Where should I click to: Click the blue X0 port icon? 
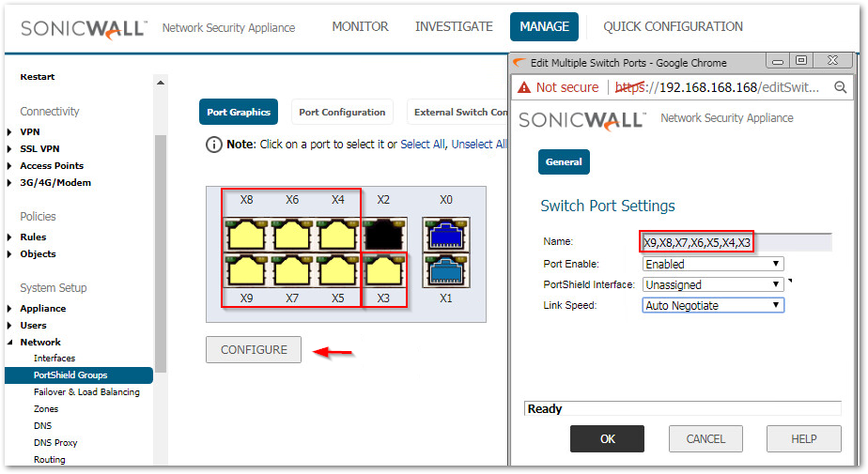[x=446, y=234]
